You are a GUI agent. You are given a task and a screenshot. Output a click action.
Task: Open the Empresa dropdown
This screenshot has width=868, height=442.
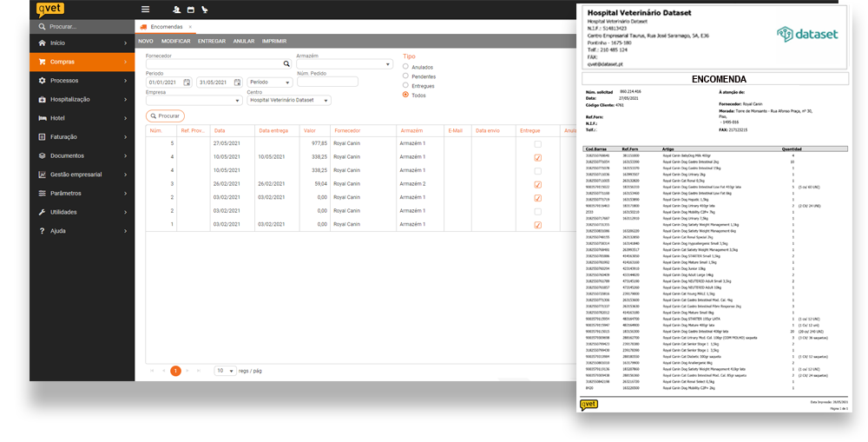coord(194,100)
